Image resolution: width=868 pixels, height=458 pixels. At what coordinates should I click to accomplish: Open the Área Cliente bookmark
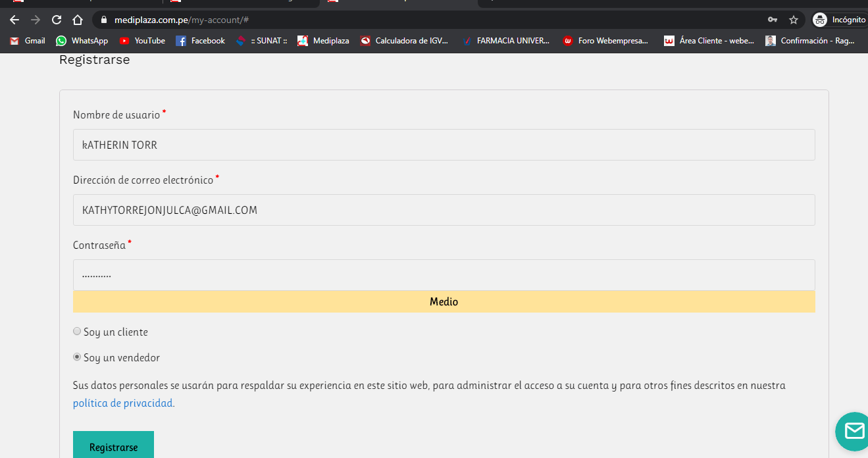click(x=709, y=41)
